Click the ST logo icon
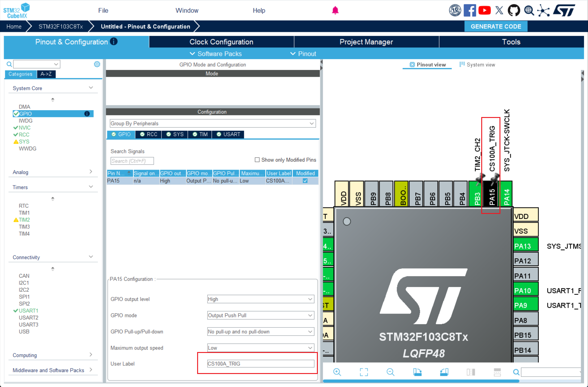 [x=564, y=10]
